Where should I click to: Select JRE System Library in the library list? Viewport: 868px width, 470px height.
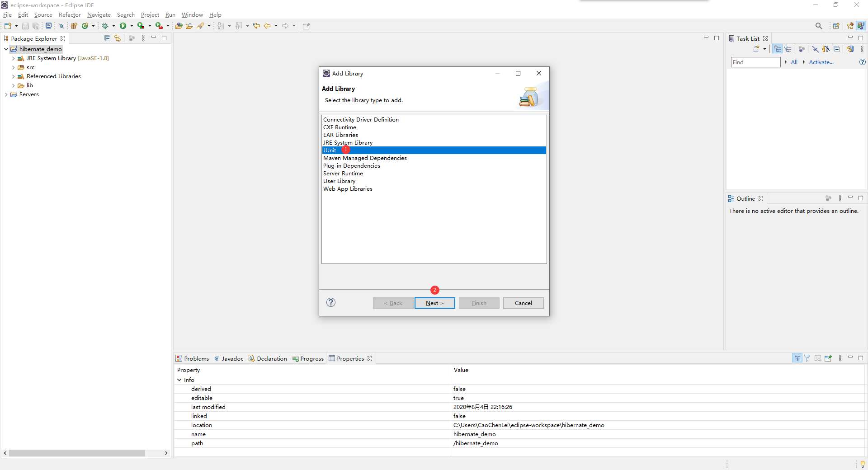(x=348, y=142)
